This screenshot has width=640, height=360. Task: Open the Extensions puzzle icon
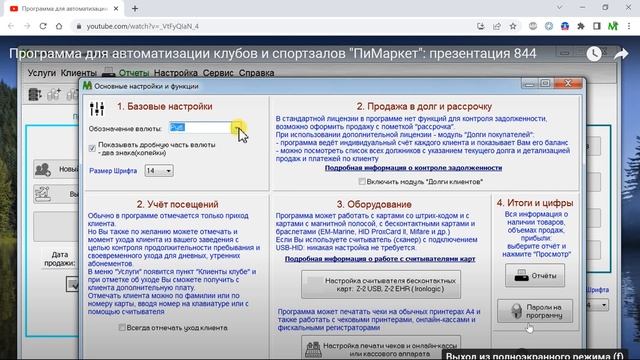[581, 26]
